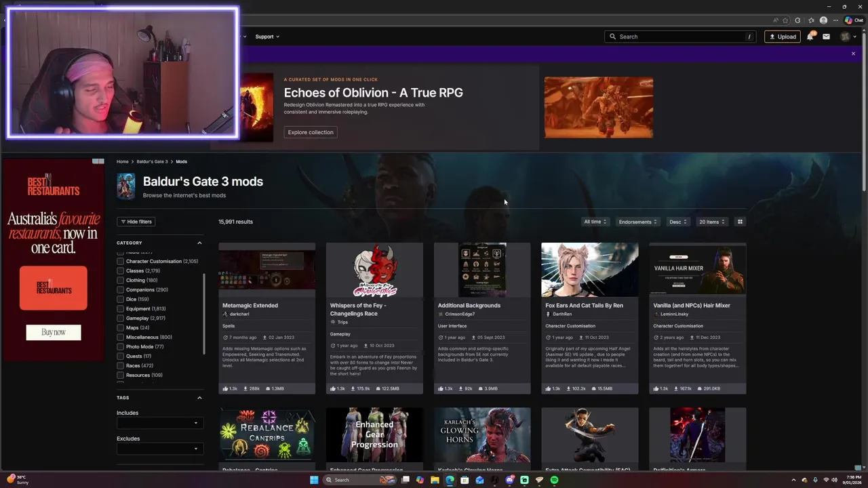Open Whispers of the Fey thumbnail

[x=374, y=270]
